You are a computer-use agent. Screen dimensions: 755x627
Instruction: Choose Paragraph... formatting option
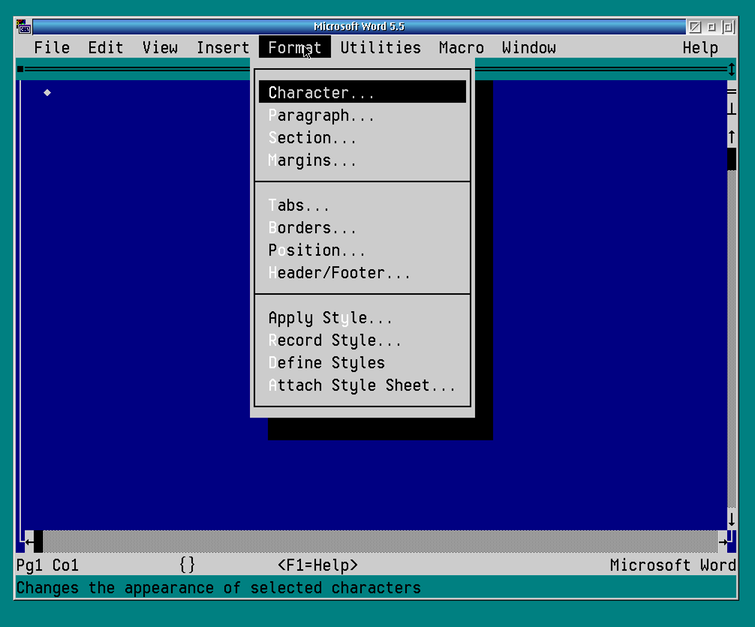[362, 116]
